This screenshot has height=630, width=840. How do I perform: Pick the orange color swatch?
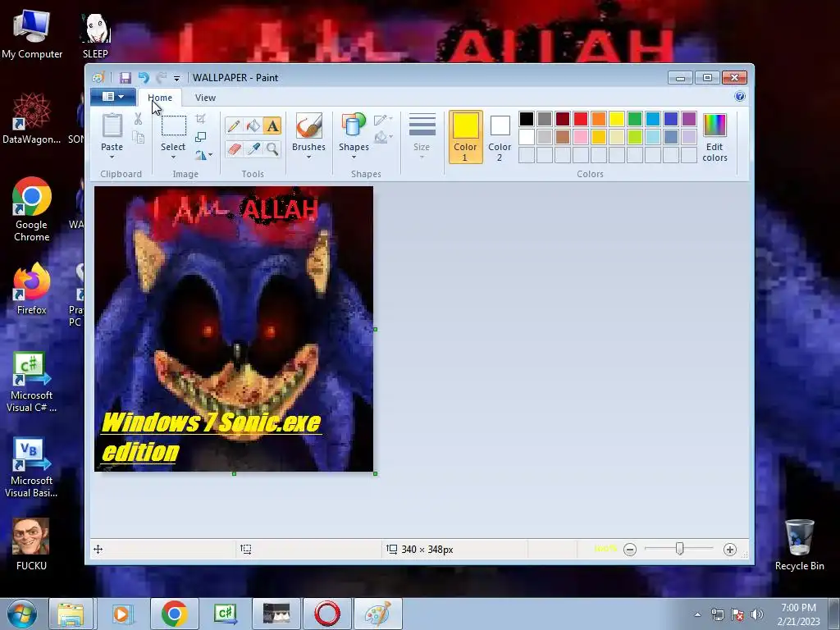599,118
